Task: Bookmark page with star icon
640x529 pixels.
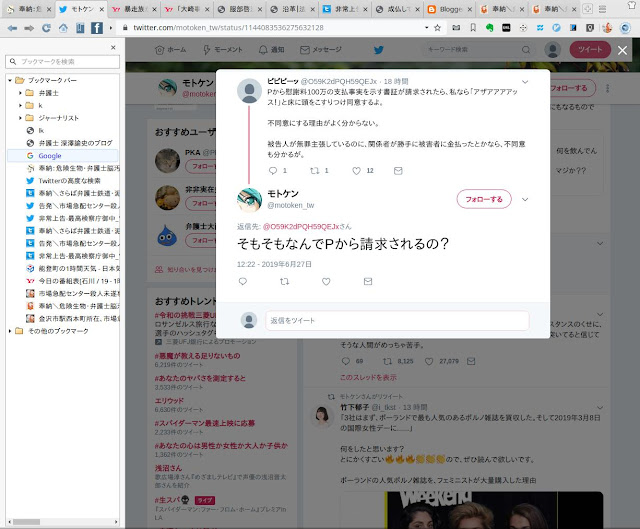Action: (x=438, y=28)
